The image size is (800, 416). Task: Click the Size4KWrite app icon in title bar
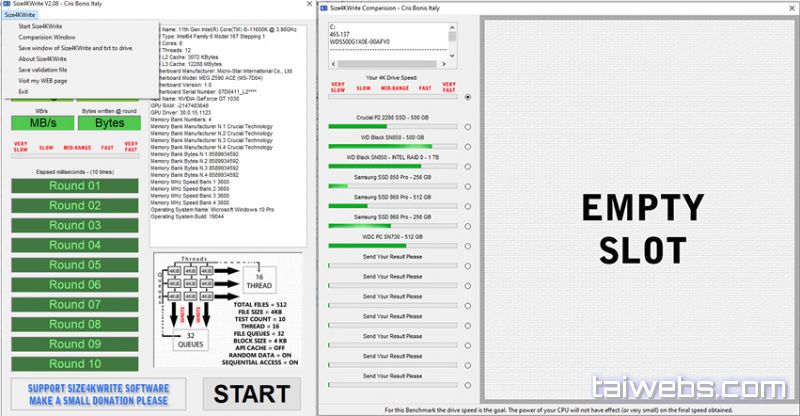[6, 5]
